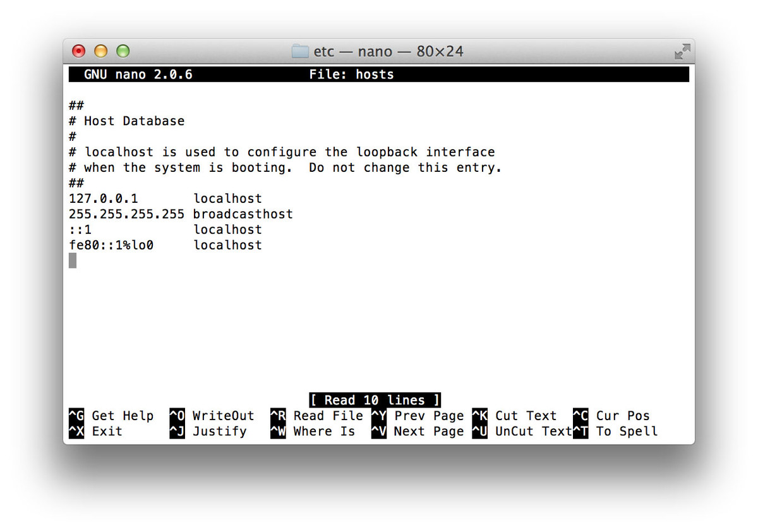
Task: Click the ^W Where Is shortcut
Action: [313, 432]
